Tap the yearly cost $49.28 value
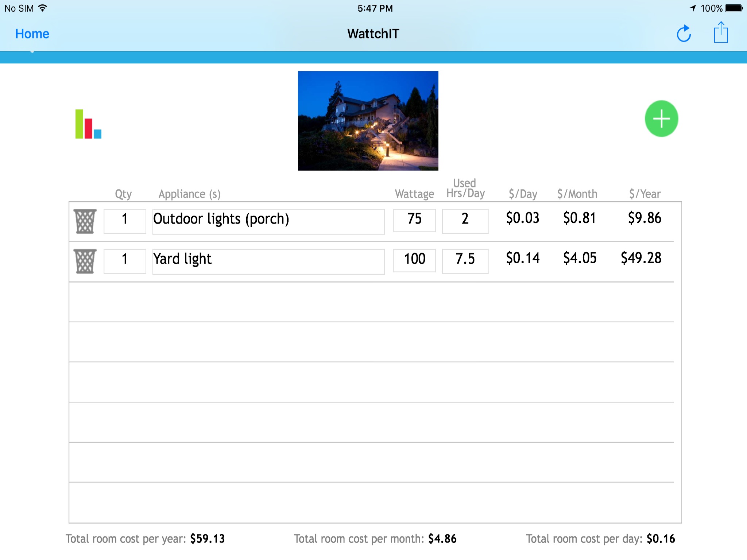Image resolution: width=747 pixels, height=560 pixels. (641, 258)
